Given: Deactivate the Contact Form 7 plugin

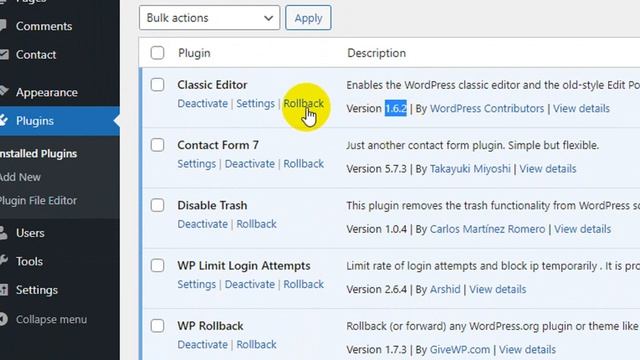Looking at the screenshot, I should [250, 164].
